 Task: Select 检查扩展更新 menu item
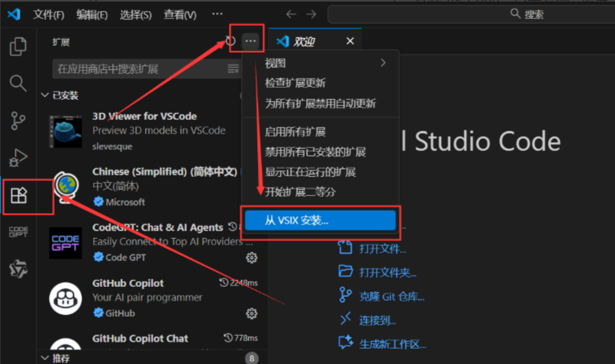click(x=320, y=83)
